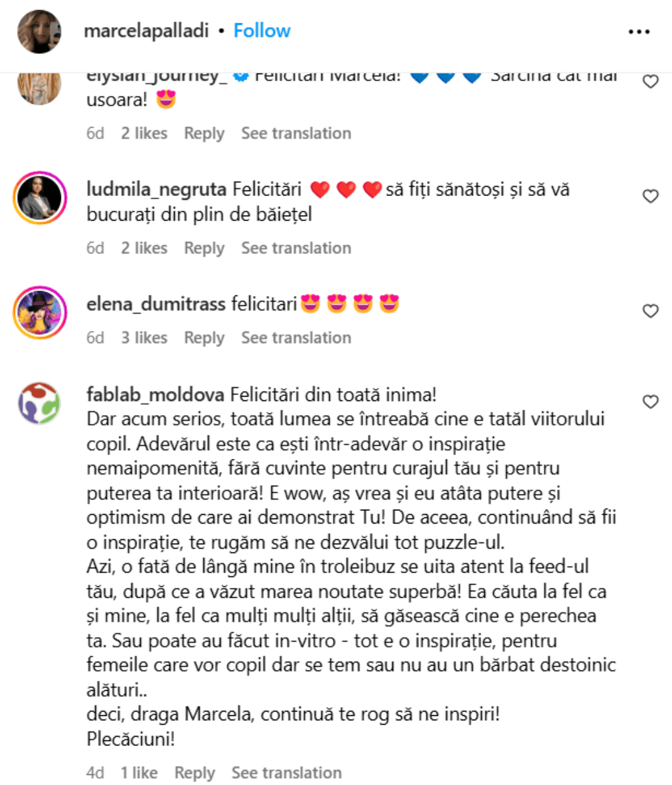The height and width of the screenshot is (785, 672).
Task: See translation of ludmila_negruta's comment
Action: tap(296, 248)
